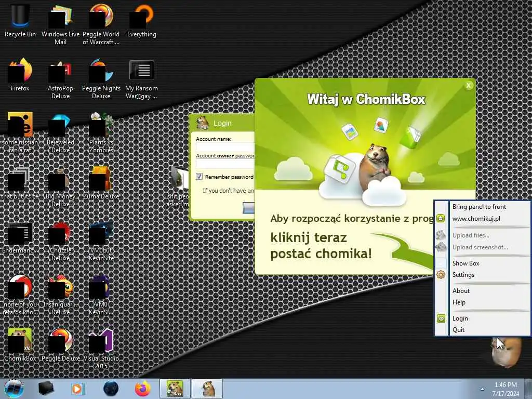Open the Windows Live Mail desktop icon
The width and height of the screenshot is (532, 399).
[x=60, y=24]
